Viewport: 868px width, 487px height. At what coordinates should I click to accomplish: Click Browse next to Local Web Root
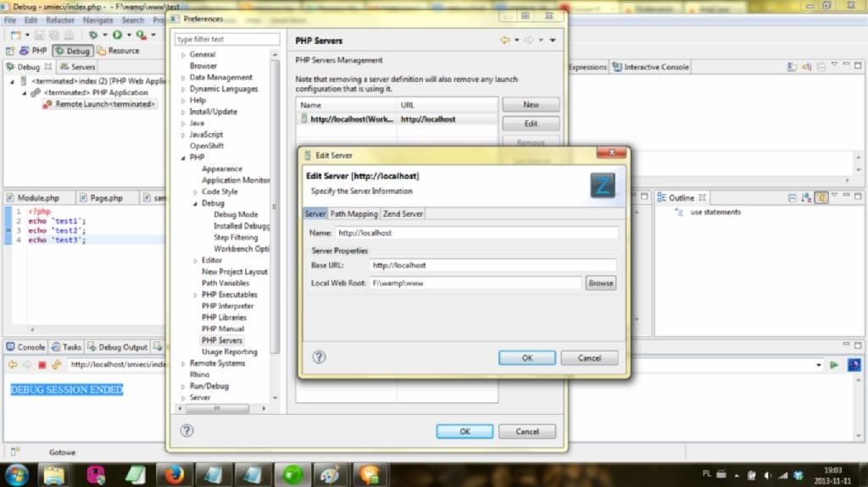click(x=601, y=283)
